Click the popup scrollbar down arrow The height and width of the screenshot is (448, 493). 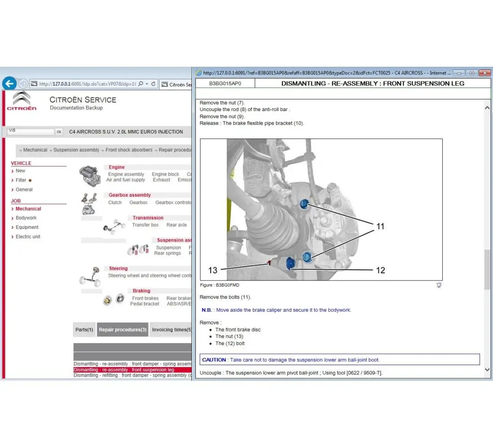click(487, 370)
